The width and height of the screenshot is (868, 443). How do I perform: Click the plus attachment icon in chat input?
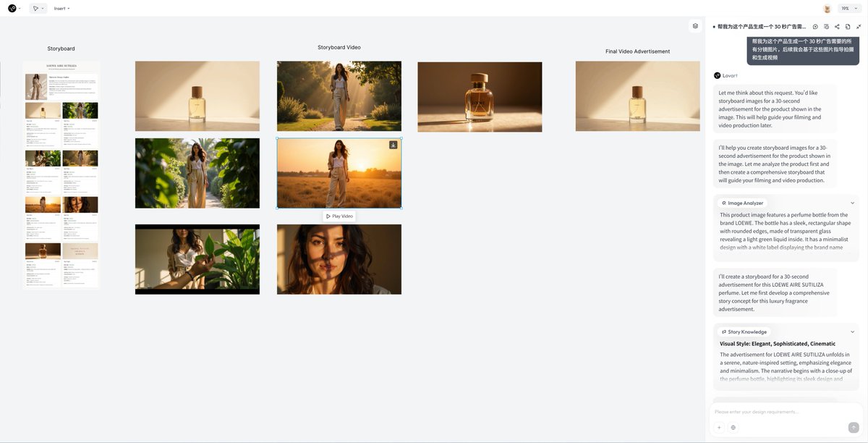719,428
